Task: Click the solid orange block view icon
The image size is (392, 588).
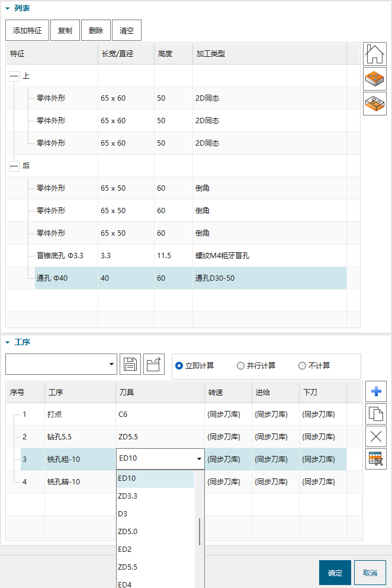Action: pos(375,79)
